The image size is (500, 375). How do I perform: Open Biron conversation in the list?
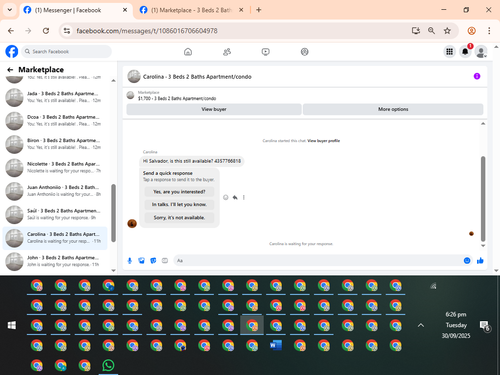[x=55, y=144]
